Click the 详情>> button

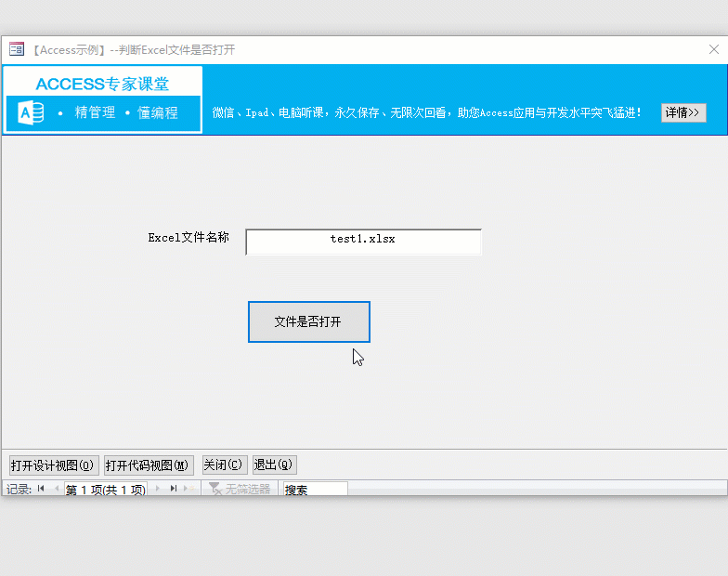tap(683, 112)
